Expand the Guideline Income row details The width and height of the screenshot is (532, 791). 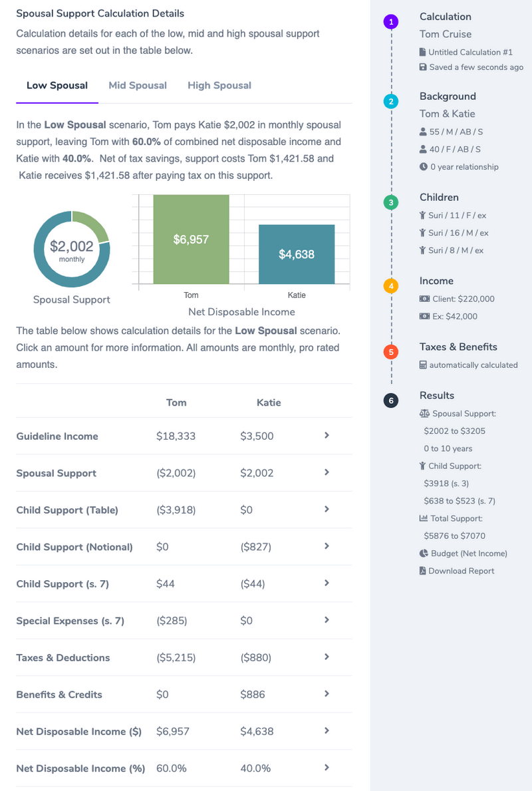pyautogui.click(x=326, y=436)
